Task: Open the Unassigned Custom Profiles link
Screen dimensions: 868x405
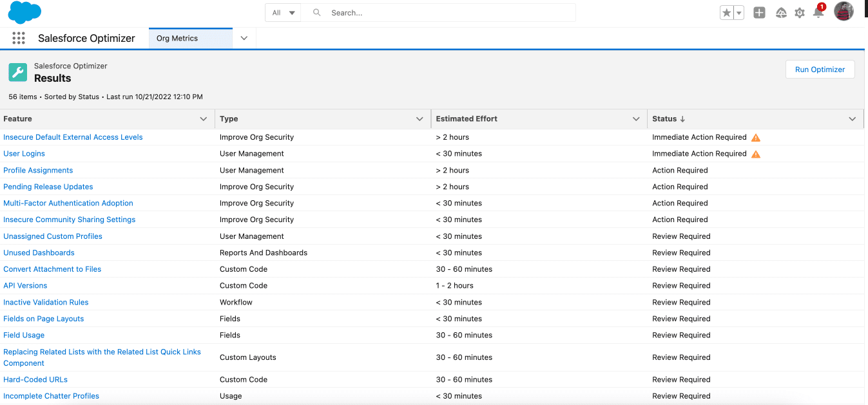Action: 53,236
